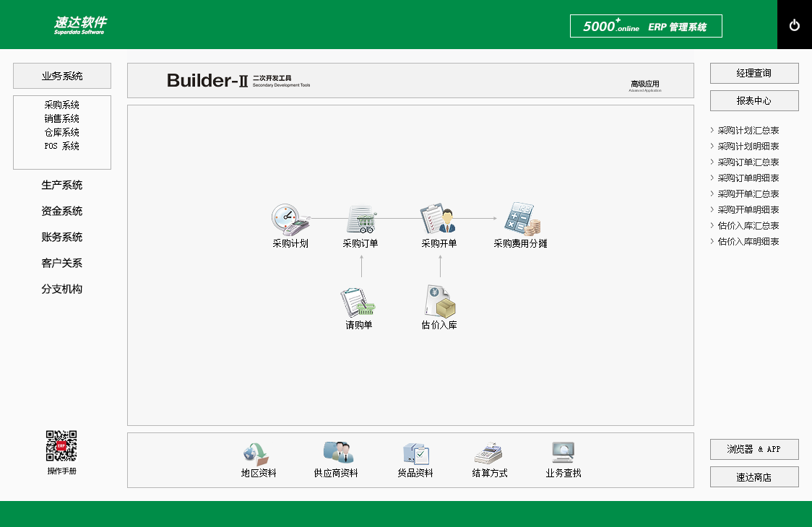This screenshot has width=812, height=527.
Task: Open the 采购订单汇总表 report link
Action: click(748, 162)
